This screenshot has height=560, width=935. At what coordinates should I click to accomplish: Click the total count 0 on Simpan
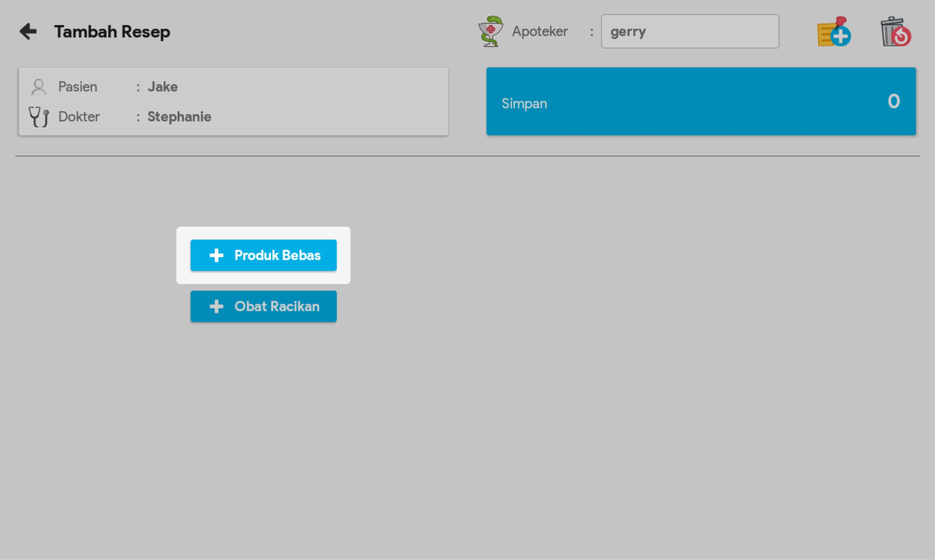(894, 101)
